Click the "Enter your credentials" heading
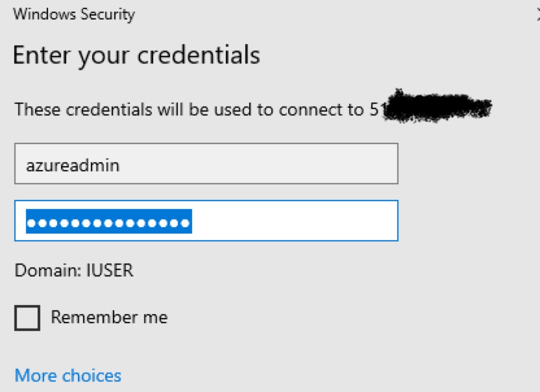 click(136, 55)
